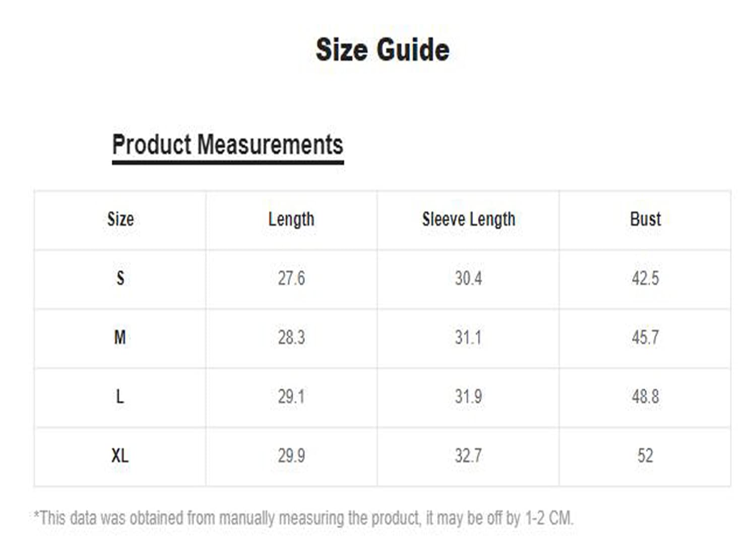756x554 pixels.
Task: Select the M size row label
Action: (120, 337)
